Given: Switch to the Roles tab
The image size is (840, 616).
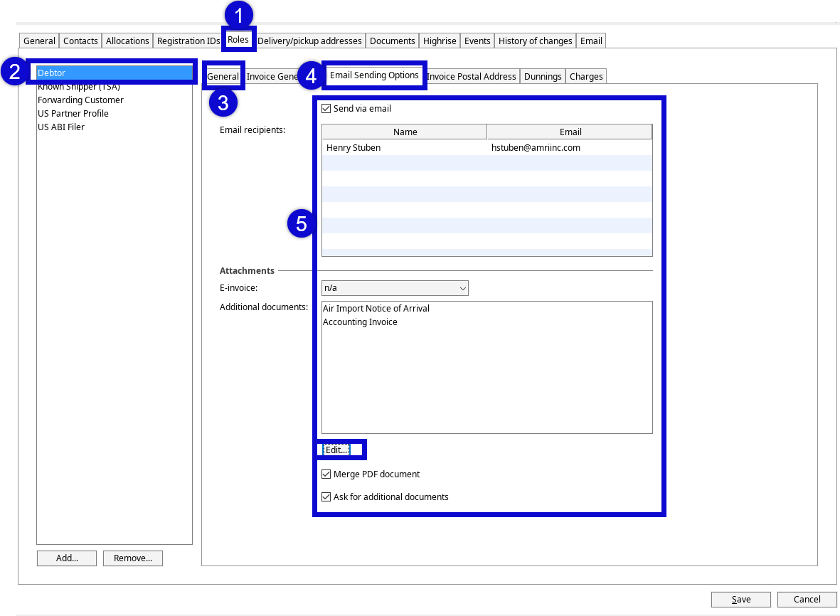Looking at the screenshot, I should [238, 41].
